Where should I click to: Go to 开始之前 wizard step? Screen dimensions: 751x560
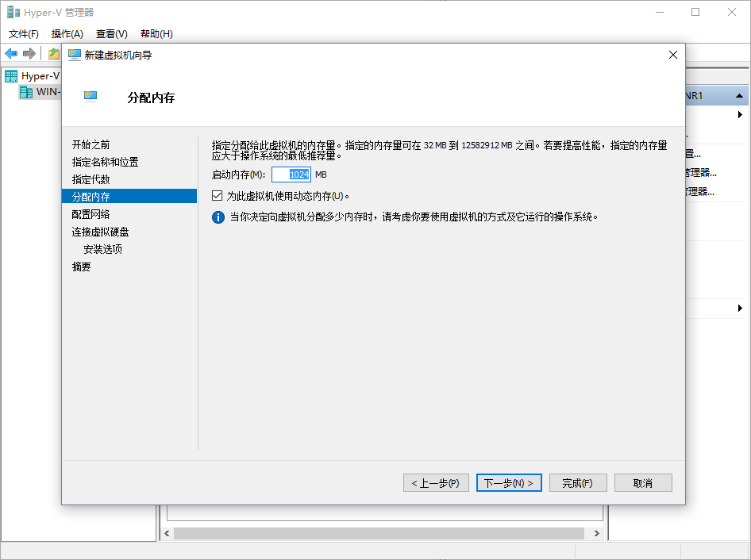[x=91, y=144]
